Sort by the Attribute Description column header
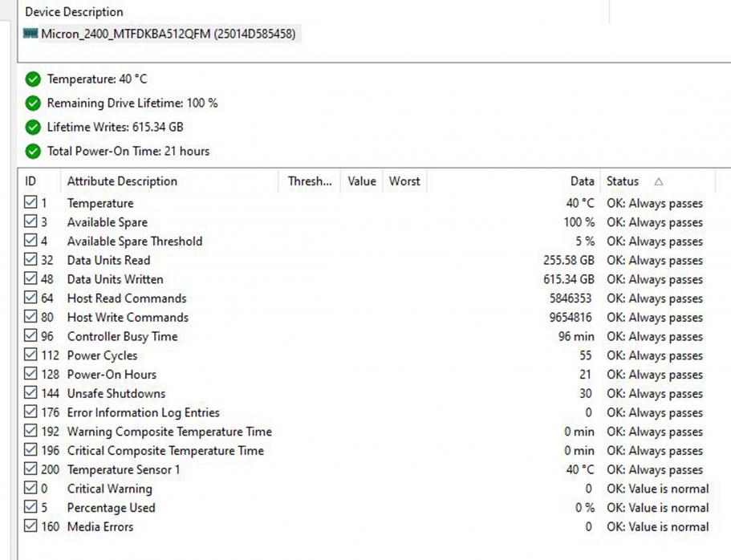 tap(122, 181)
